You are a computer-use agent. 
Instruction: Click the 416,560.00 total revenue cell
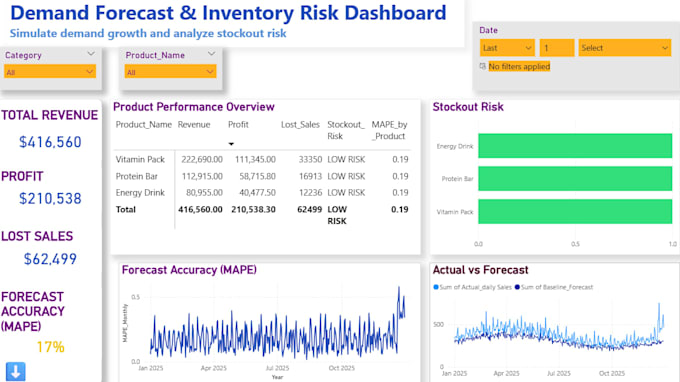click(200, 209)
